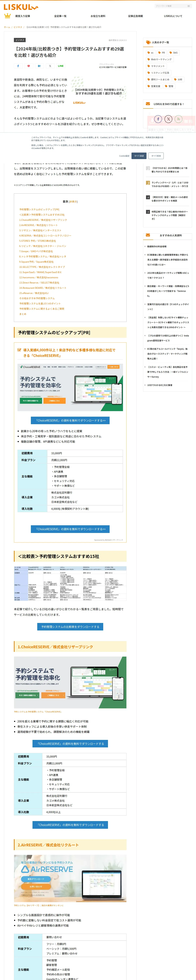Jump to 2.AirRESERVE in the table of contents
The height and width of the screenshot is (980, 196).
click(x=38, y=225)
